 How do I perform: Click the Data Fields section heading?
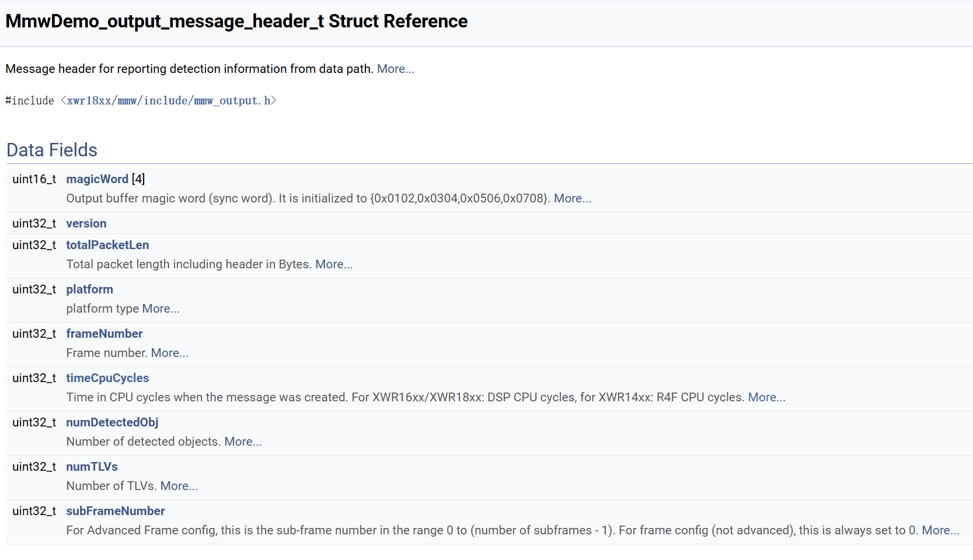52,150
